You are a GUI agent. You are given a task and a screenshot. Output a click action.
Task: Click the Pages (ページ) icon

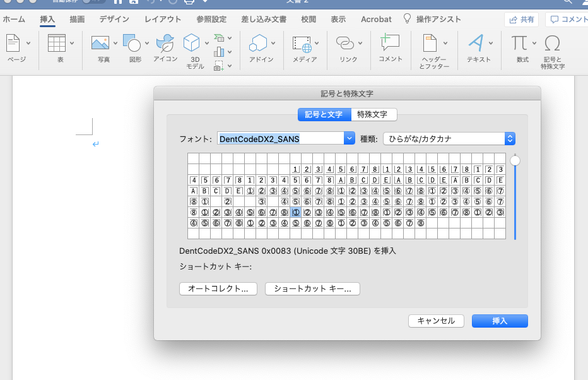coord(13,44)
